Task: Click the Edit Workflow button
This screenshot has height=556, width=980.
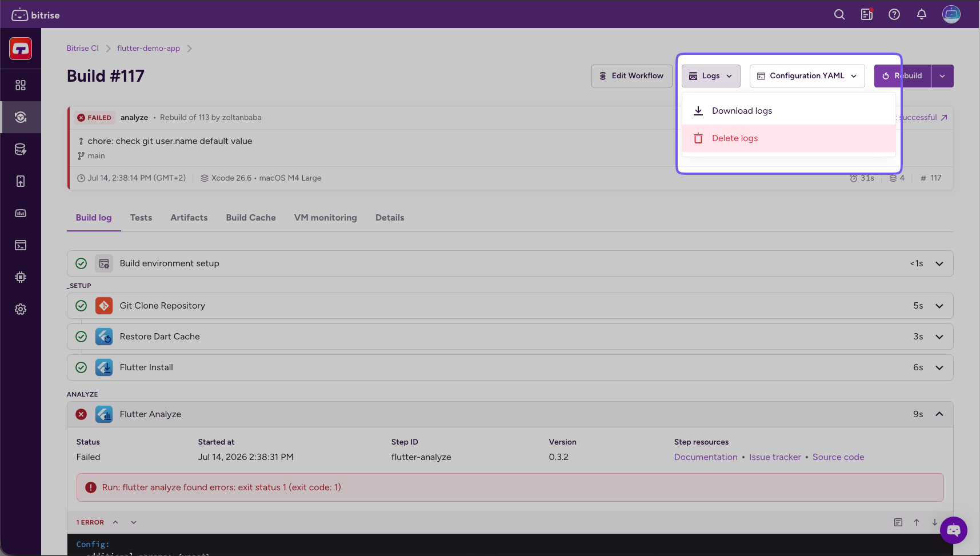Action: [632, 76]
